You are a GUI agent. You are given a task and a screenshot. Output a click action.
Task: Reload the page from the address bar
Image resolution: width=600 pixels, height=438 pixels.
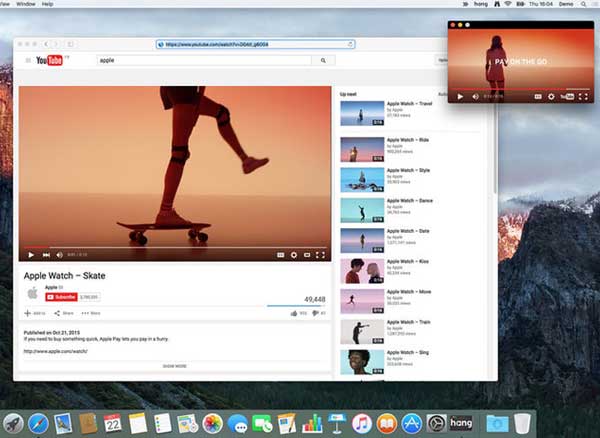(350, 44)
